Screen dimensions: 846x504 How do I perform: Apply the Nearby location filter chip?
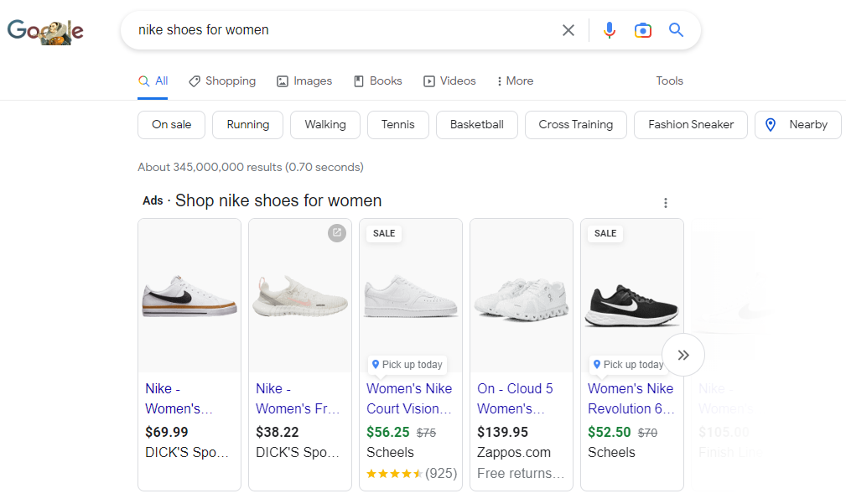(x=798, y=125)
